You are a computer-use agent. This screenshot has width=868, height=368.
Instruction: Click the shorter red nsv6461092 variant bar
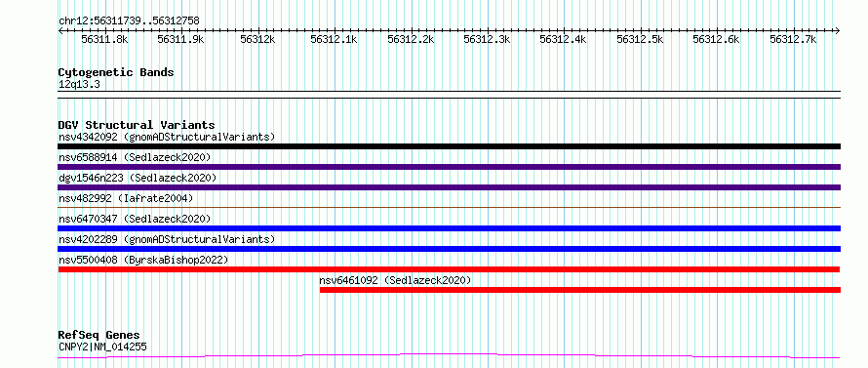click(580, 290)
